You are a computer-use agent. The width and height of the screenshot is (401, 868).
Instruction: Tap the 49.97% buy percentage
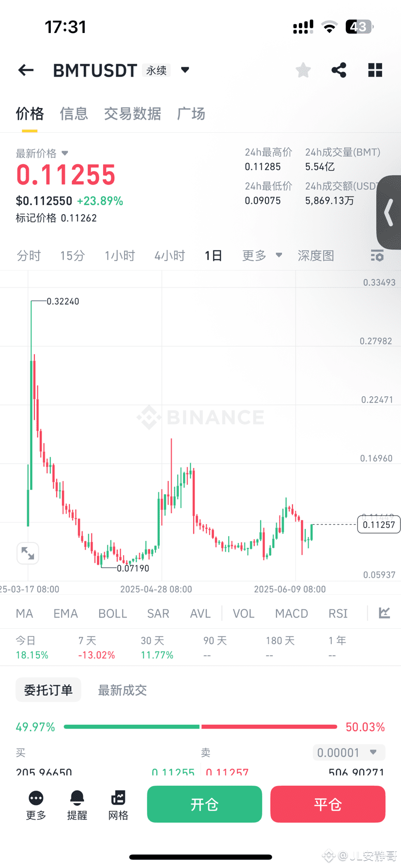tap(35, 727)
